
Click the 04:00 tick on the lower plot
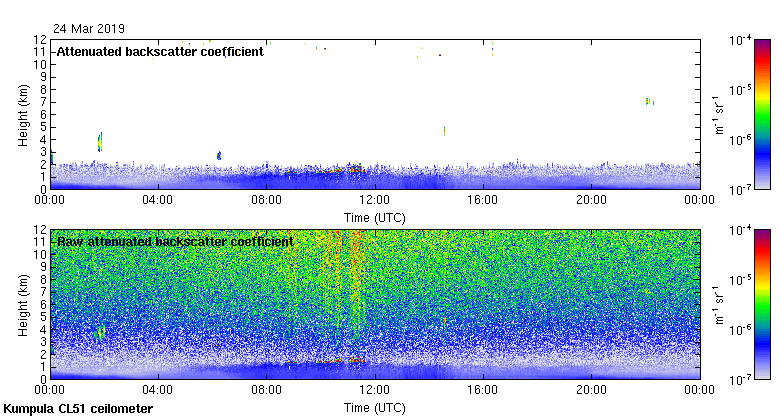pyautogui.click(x=158, y=390)
